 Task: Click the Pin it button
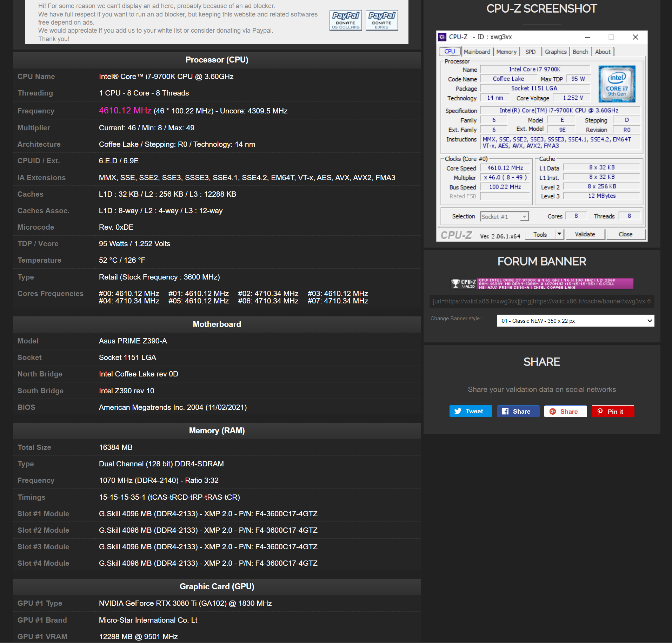point(613,411)
